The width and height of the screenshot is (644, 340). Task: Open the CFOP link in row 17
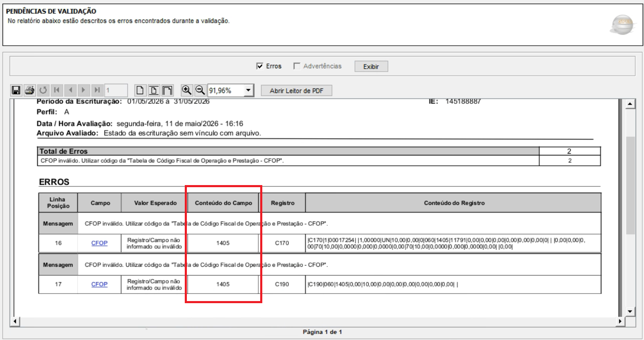[99, 284]
